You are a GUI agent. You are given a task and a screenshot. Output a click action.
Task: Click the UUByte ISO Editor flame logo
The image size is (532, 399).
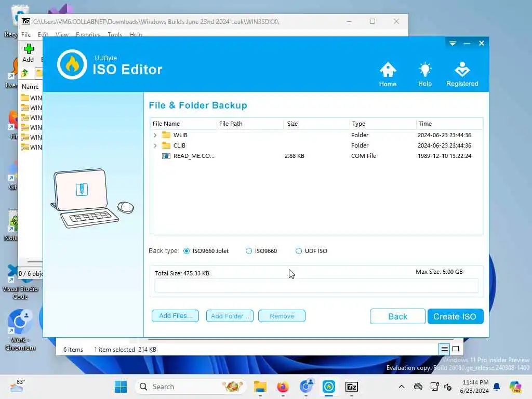tap(72, 64)
